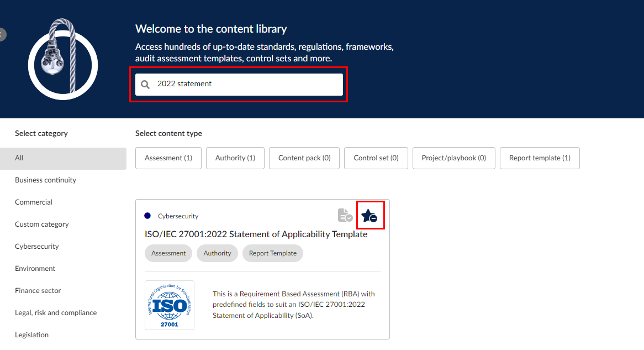
Task: Filter by Assessment (1) content type
Action: [x=168, y=158]
